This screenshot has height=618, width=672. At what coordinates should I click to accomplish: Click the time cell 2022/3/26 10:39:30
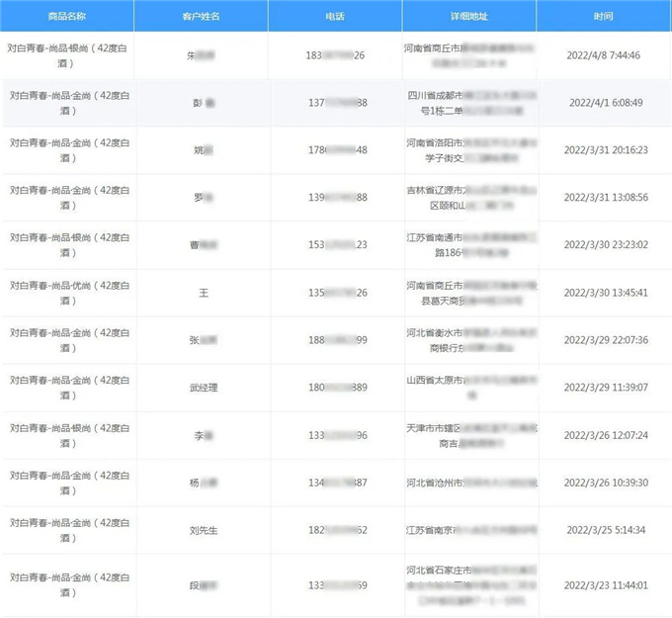pyautogui.click(x=604, y=483)
